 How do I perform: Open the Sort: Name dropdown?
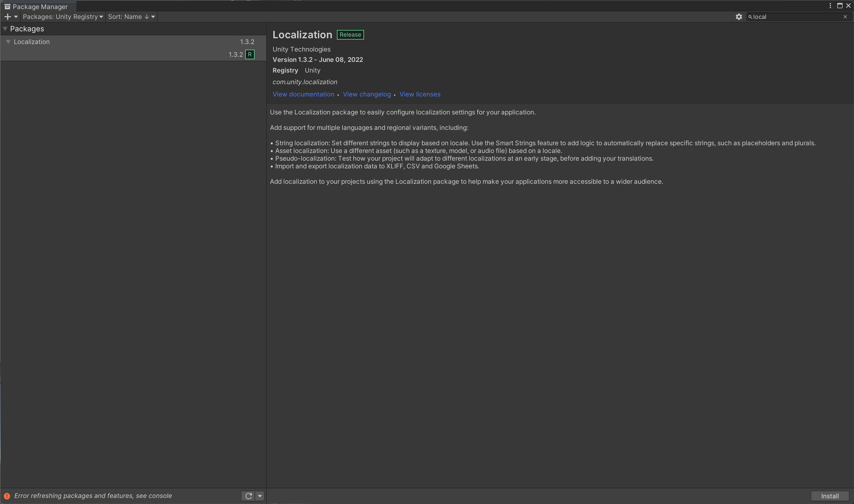click(x=131, y=17)
